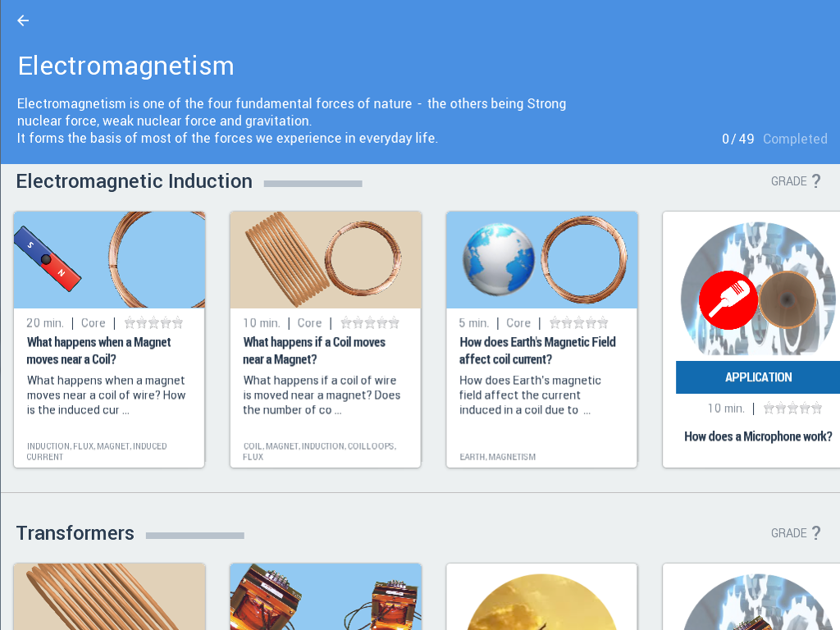Open "How does a Microphone work?" lesson
The image size is (840, 630).
tap(758, 436)
